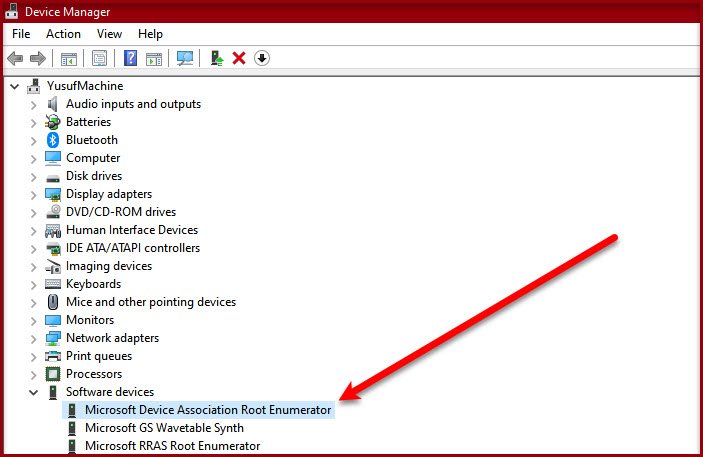Screen dimensions: 703x457
Task: Click the mouse icon beside Mice category
Action: point(53,302)
